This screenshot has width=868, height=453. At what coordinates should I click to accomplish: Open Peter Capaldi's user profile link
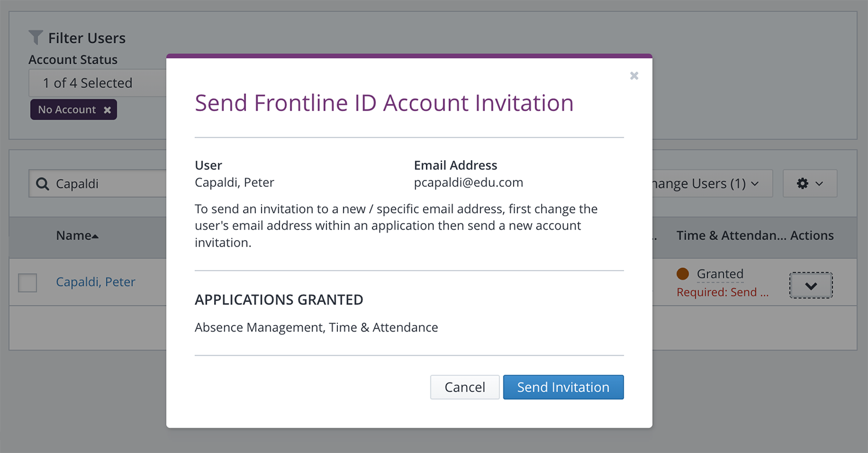(x=95, y=282)
